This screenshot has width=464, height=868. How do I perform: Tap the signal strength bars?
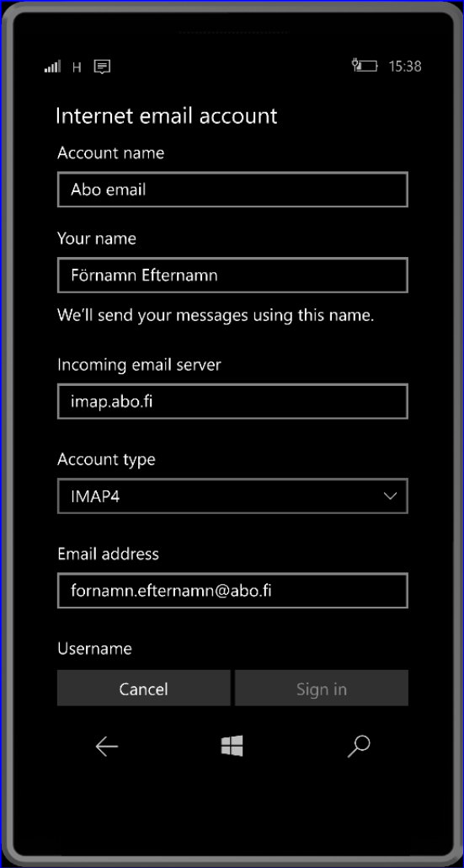coord(52,67)
